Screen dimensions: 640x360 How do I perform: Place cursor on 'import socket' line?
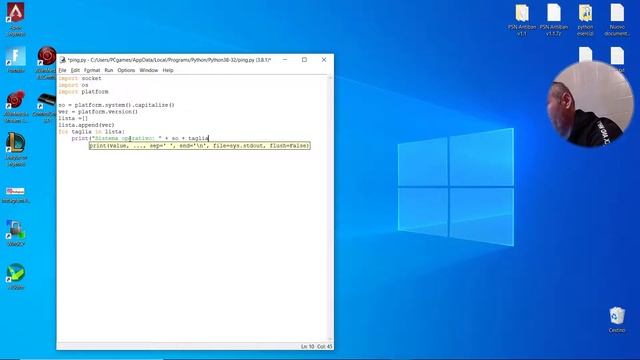click(80, 78)
